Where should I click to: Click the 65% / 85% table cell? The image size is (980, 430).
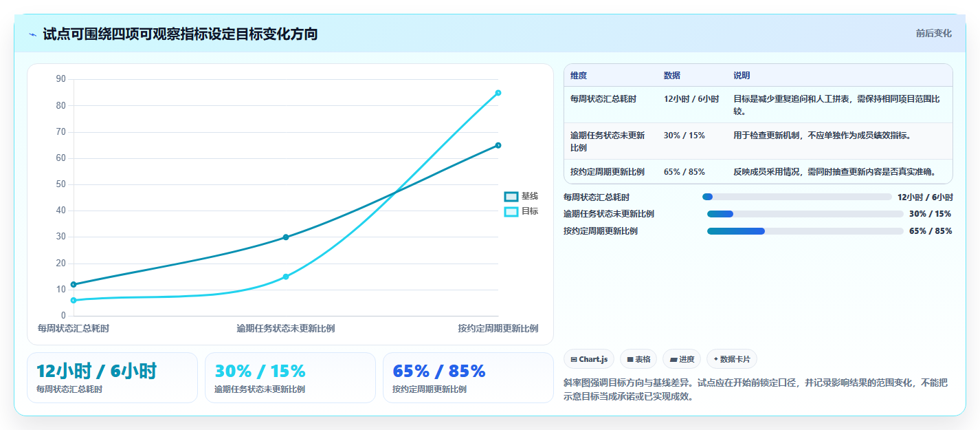point(684,172)
